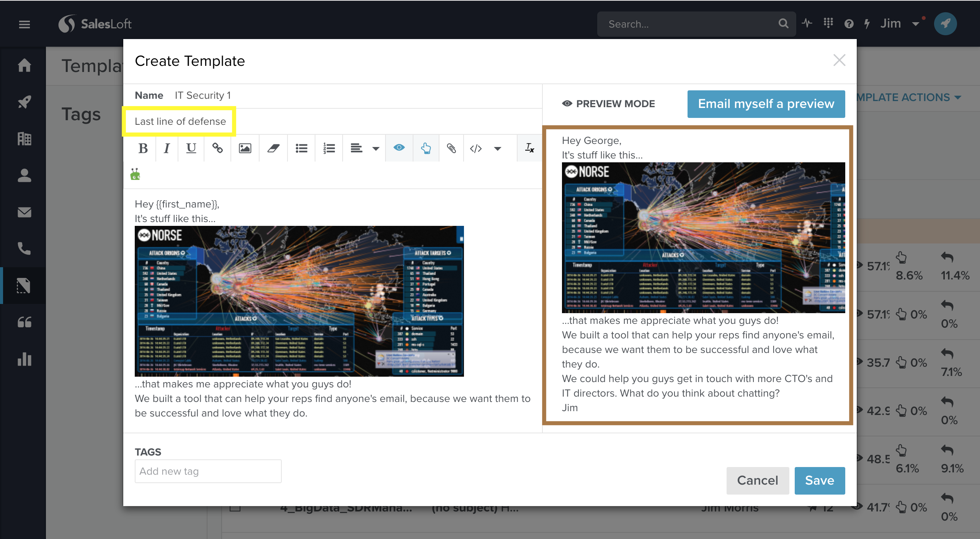Open the Email section in sidebar
The image size is (980, 539).
pyautogui.click(x=24, y=212)
